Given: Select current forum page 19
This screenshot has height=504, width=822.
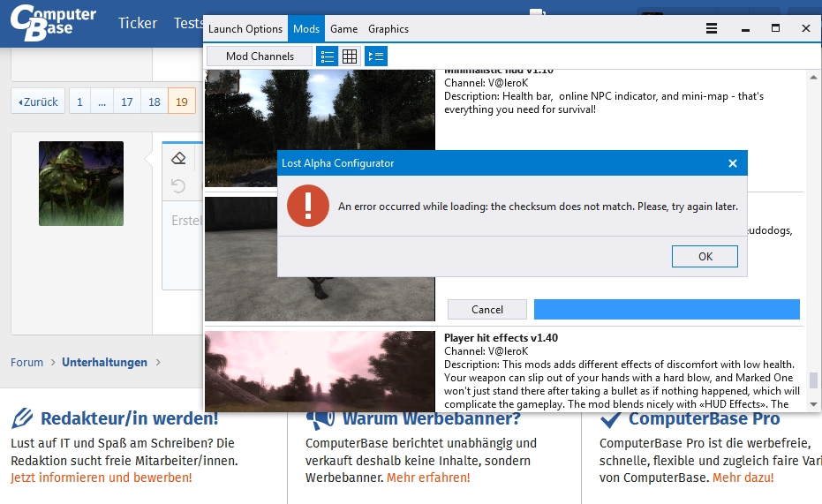Looking at the screenshot, I should coord(181,102).
